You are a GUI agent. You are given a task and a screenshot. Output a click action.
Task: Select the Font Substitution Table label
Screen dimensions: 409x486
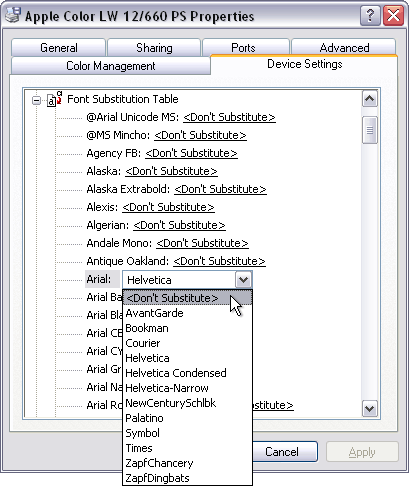(x=123, y=99)
